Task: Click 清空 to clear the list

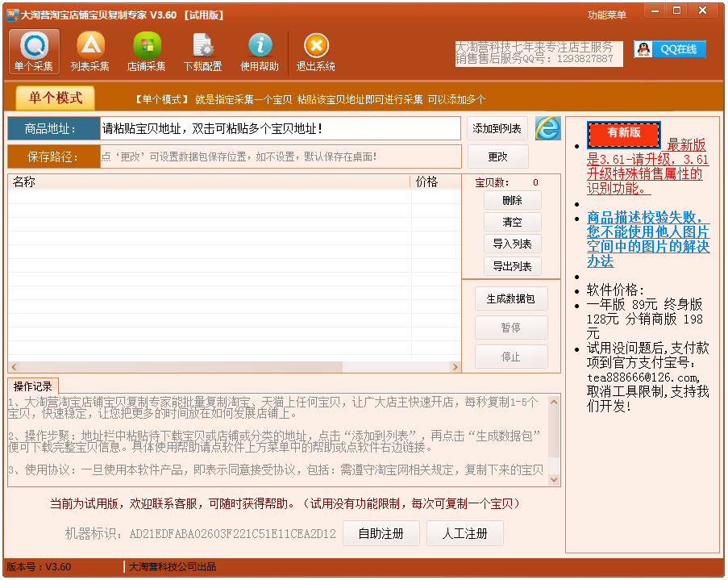Action: click(x=511, y=223)
